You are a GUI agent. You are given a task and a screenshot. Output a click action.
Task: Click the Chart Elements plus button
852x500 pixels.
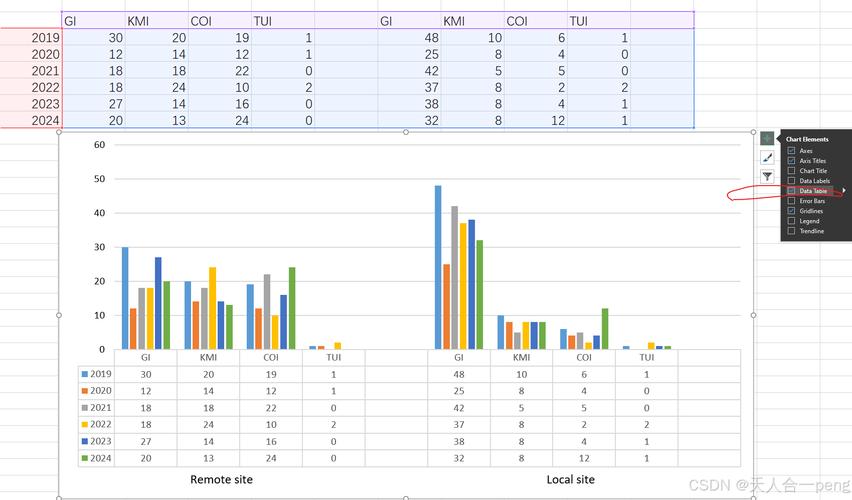767,138
